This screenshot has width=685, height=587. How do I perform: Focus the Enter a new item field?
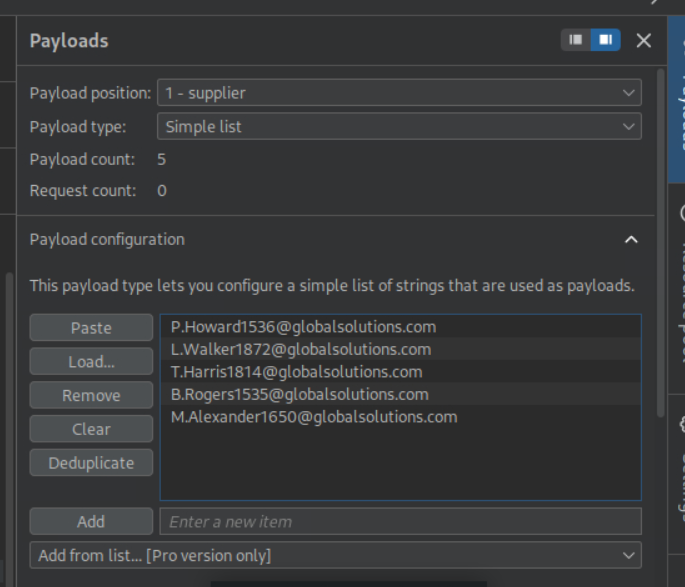pyautogui.click(x=400, y=521)
